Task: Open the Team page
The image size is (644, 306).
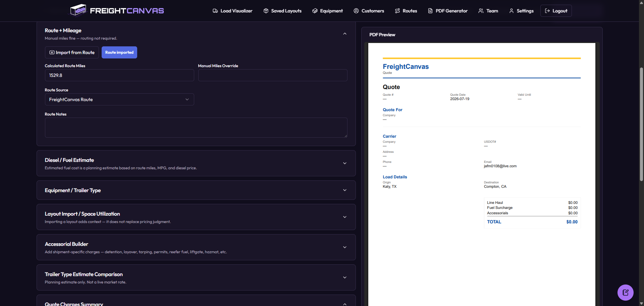Action: pyautogui.click(x=488, y=11)
